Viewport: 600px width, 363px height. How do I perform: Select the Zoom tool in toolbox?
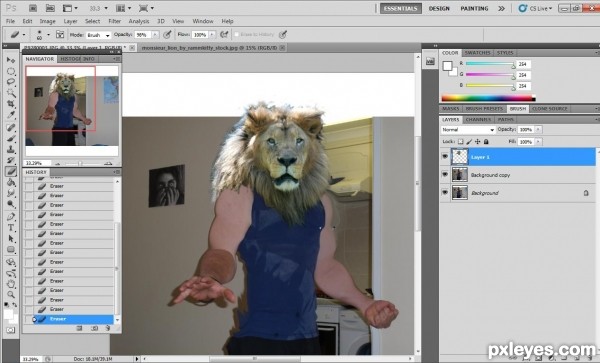(x=11, y=295)
